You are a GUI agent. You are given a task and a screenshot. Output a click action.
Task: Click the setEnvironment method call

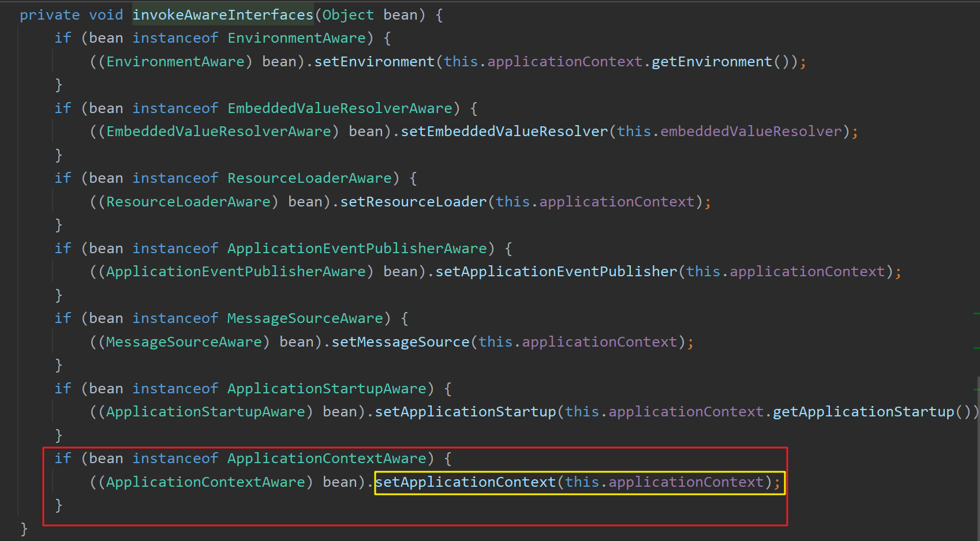pyautogui.click(x=374, y=62)
